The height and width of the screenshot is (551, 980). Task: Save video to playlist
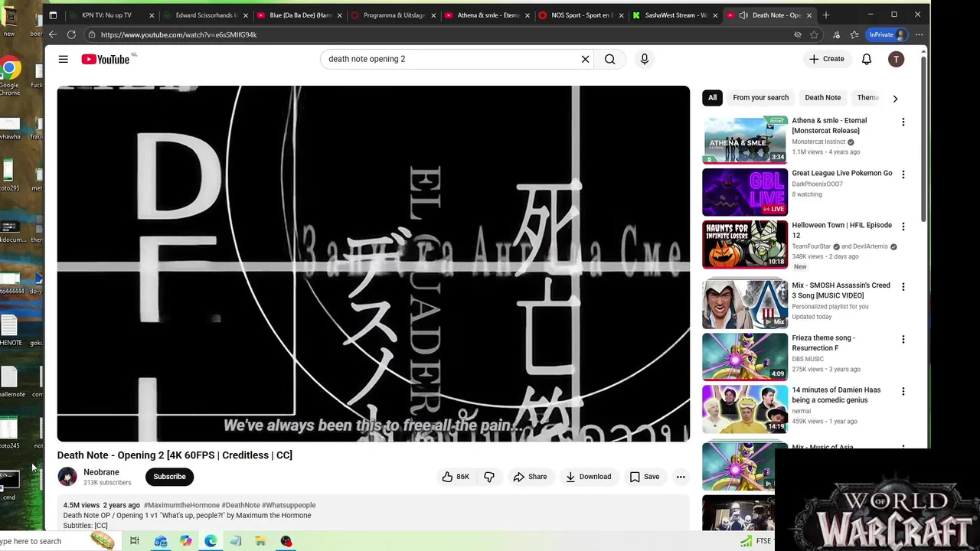click(644, 477)
